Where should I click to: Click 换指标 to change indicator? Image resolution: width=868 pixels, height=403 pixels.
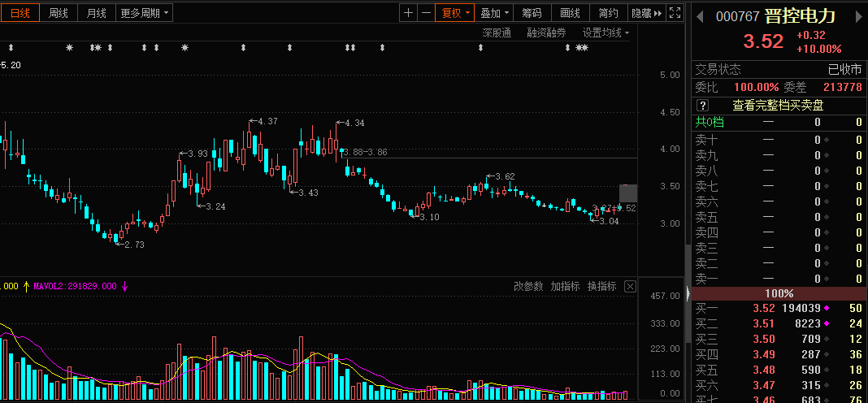[601, 286]
